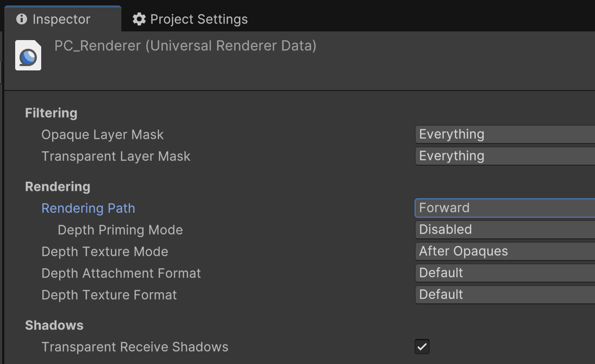Open the Opaque Layer Mask dropdown
Image resolution: width=595 pixels, height=364 pixels.
point(505,134)
